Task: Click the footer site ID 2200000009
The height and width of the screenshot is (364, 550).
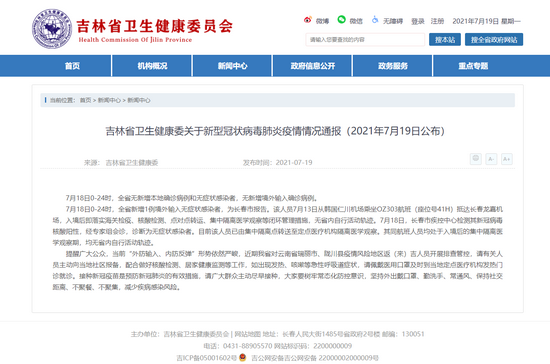Action: [x=333, y=346]
